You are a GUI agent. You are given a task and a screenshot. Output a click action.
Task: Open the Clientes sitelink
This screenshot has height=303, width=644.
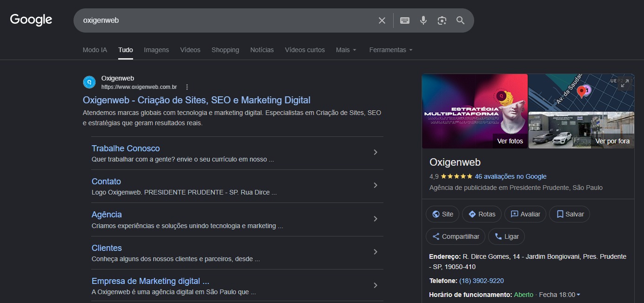point(107,248)
